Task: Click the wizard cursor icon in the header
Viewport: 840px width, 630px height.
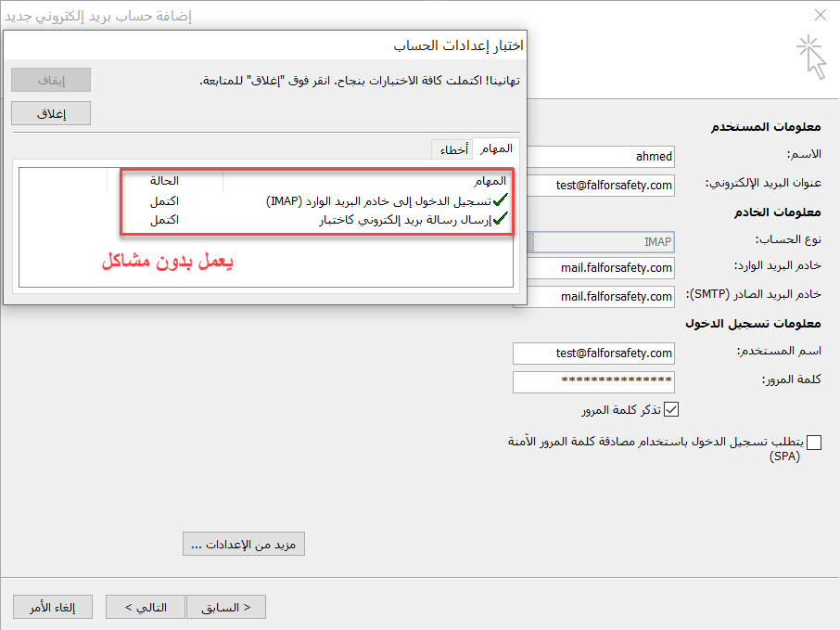Action: 812,57
